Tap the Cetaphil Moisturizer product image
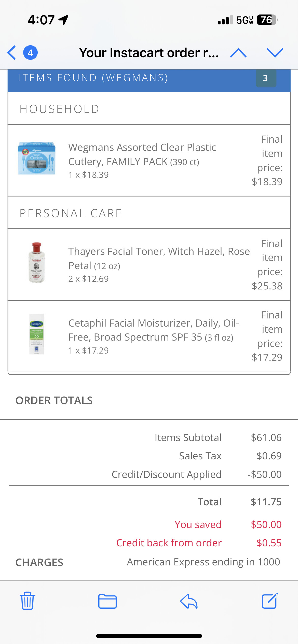298x644 pixels. [x=37, y=334]
